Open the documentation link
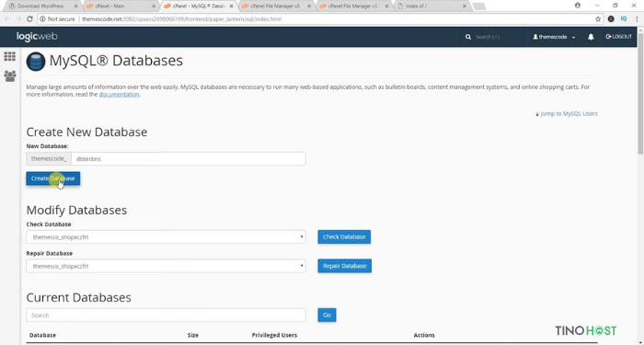Image resolution: width=644 pixels, height=345 pixels. click(119, 95)
